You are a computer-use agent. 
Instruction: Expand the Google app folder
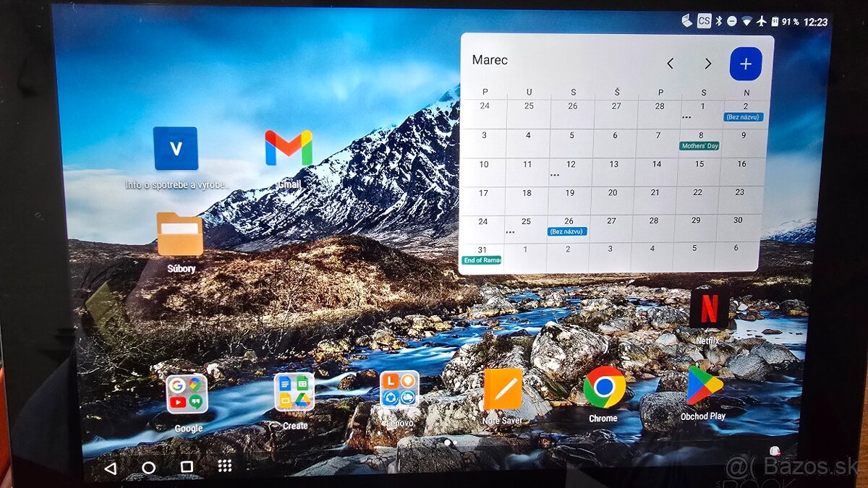187,393
